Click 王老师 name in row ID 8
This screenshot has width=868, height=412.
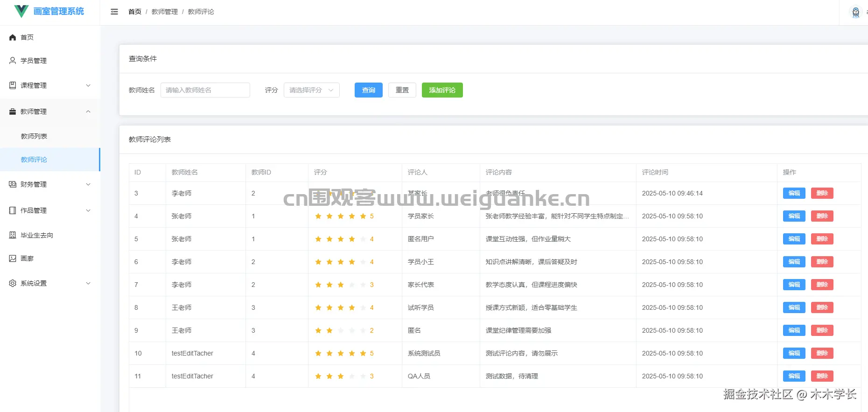tap(182, 307)
